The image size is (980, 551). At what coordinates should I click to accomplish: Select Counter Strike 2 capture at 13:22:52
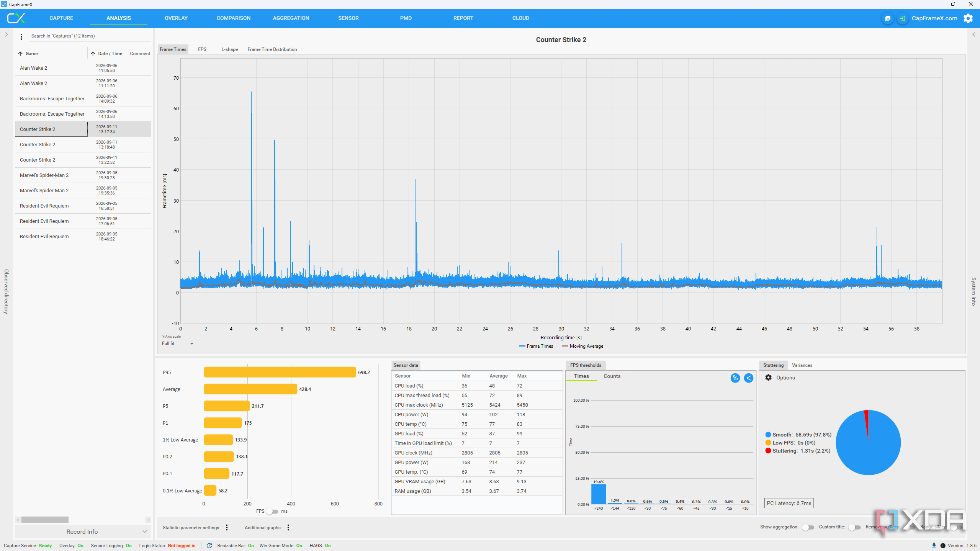coord(83,160)
